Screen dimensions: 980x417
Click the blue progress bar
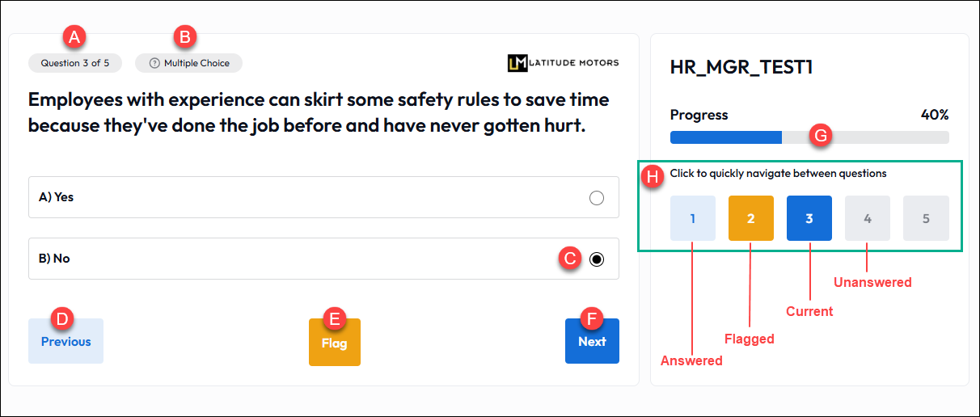click(x=725, y=137)
